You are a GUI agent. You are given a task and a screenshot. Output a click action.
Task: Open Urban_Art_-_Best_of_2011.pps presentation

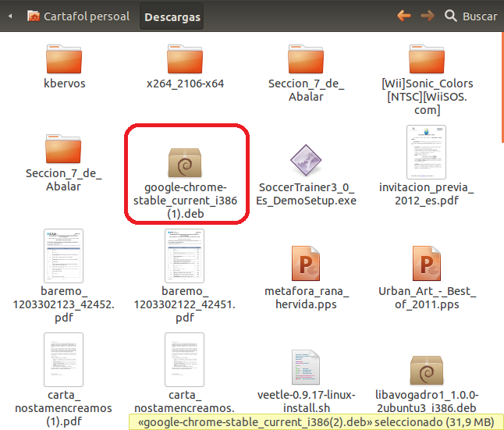point(427,266)
